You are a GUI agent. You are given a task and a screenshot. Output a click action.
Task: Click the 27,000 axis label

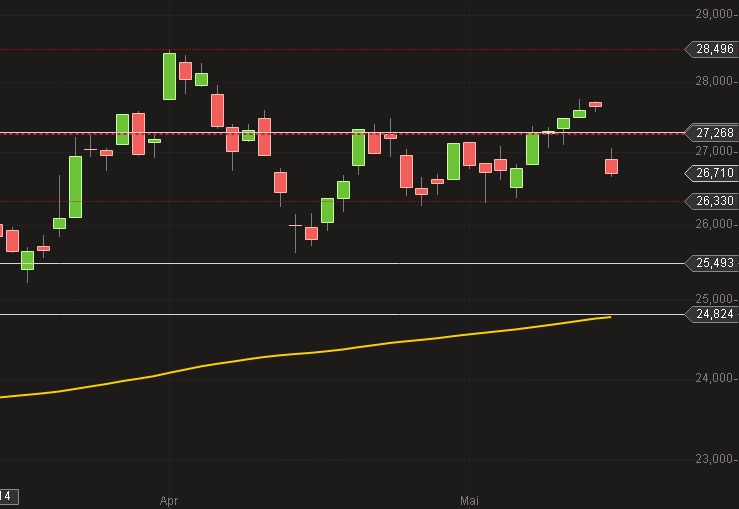point(714,151)
